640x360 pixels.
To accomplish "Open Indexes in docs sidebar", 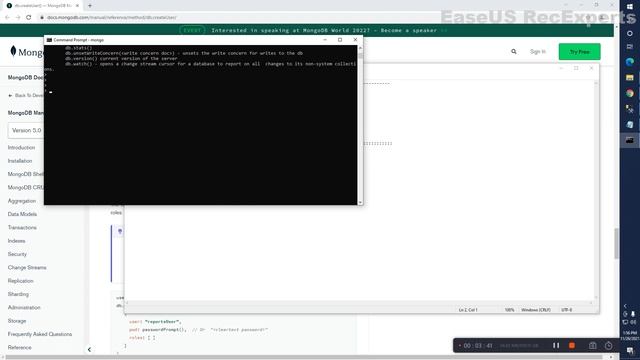I will click(16, 241).
